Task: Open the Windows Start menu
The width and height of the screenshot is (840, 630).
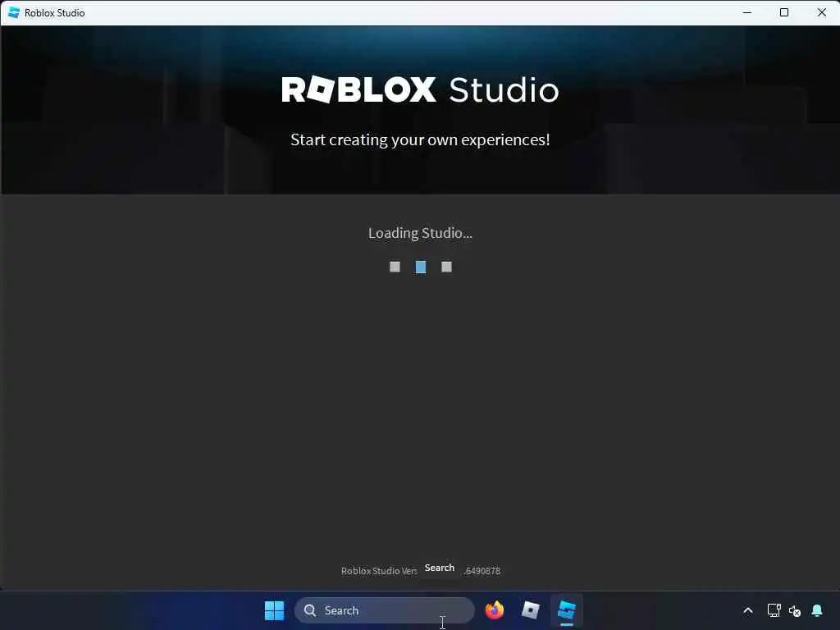Action: [x=274, y=610]
